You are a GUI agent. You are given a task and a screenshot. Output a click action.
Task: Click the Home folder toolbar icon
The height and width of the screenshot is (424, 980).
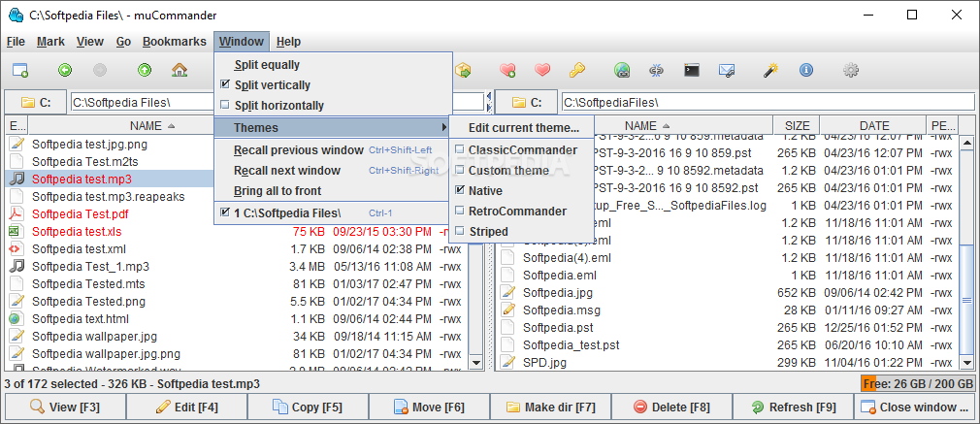(180, 70)
